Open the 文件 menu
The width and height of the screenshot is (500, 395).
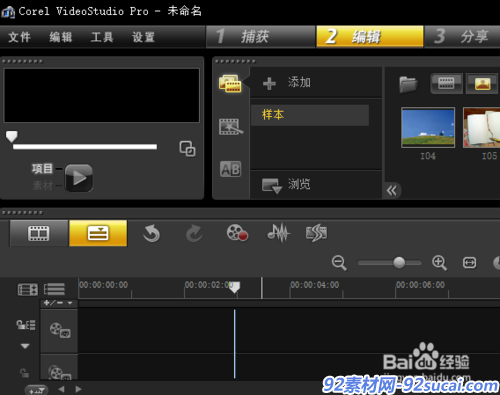(19, 37)
